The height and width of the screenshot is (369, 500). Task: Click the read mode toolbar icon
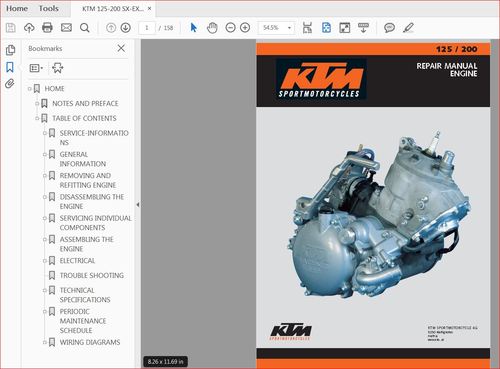pyautogui.click(x=363, y=28)
